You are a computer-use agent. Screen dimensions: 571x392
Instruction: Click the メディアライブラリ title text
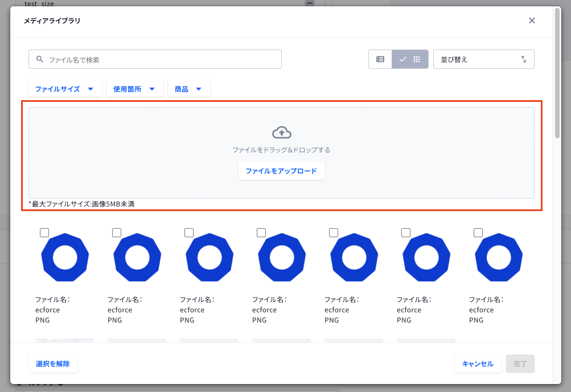[x=52, y=20]
